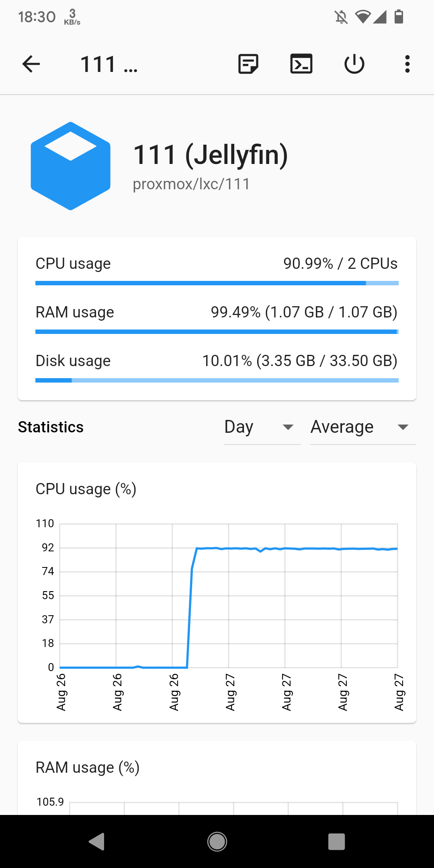
Task: Tap the Disk usage progress bar
Action: [217, 381]
